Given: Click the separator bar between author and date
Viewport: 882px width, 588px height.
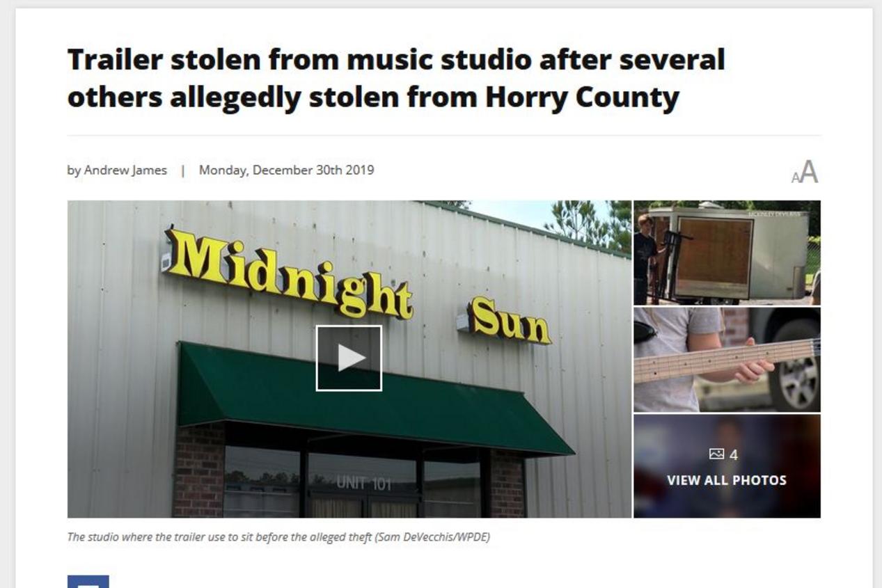Looking at the screenshot, I should pos(183,170).
